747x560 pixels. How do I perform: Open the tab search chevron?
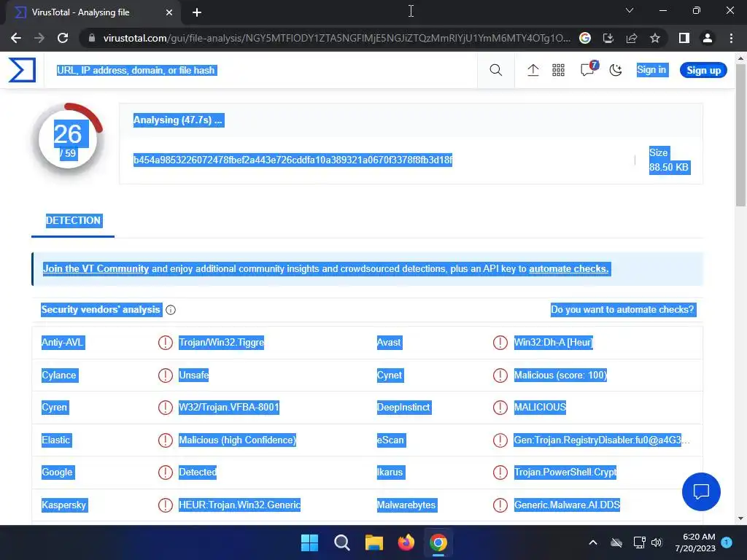(629, 10)
